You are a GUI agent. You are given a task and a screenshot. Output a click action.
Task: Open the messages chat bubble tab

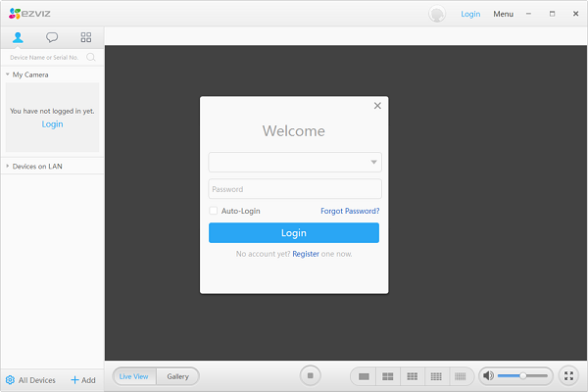(52, 37)
